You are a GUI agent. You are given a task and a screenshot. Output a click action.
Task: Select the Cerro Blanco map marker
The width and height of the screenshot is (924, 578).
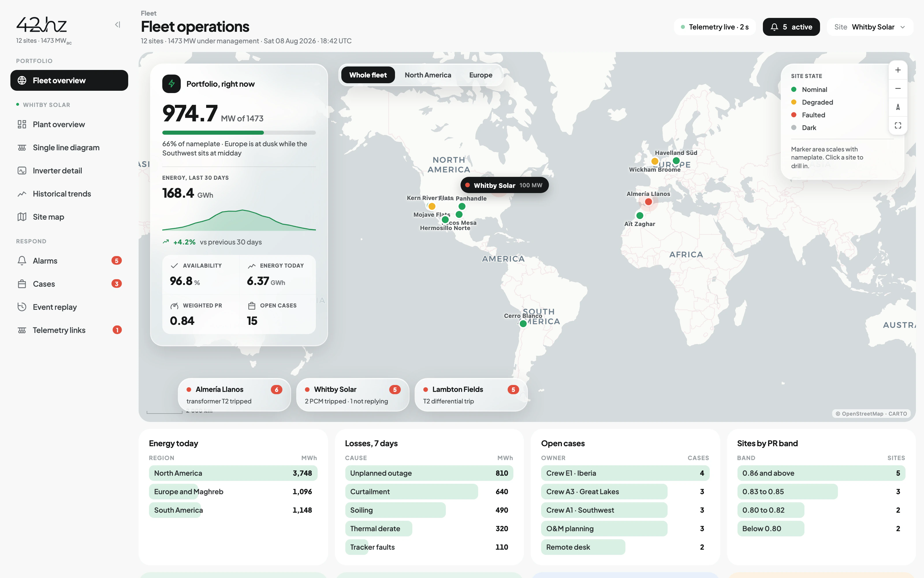pyautogui.click(x=523, y=323)
